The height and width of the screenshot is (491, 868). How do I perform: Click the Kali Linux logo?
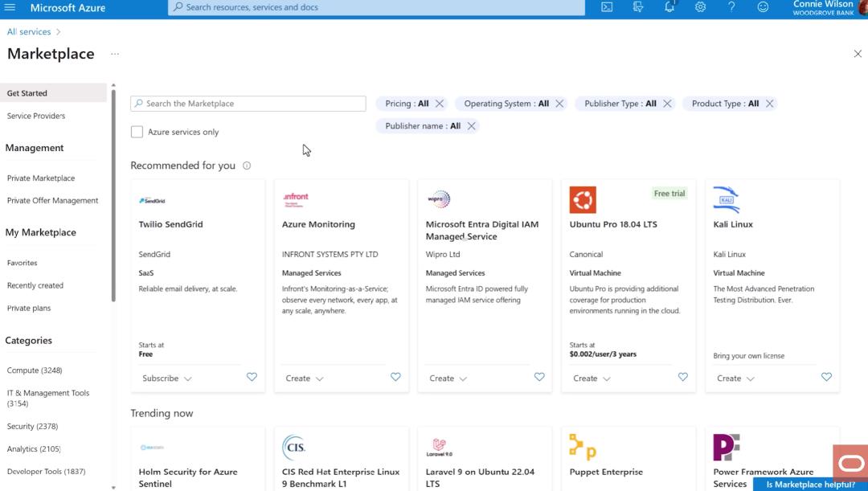[x=727, y=200]
